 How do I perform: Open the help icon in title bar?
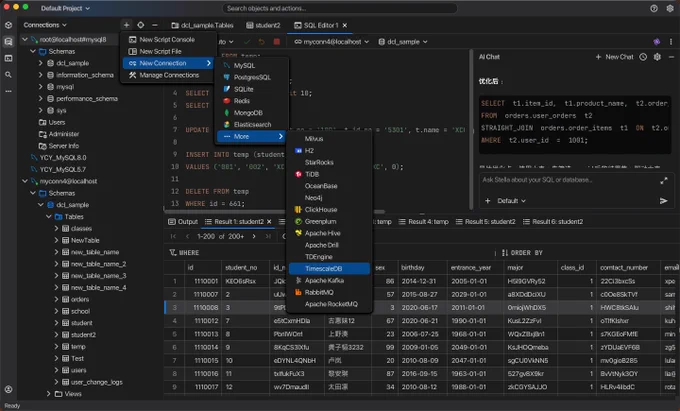click(654, 8)
